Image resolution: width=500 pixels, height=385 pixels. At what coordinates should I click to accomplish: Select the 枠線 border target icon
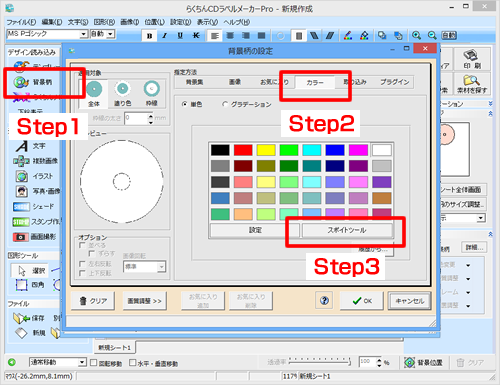[x=152, y=94]
